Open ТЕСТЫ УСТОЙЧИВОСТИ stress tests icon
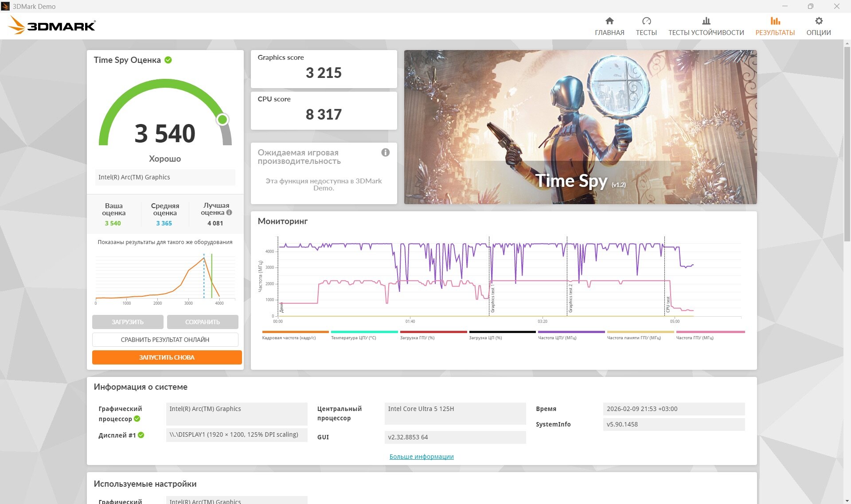Image resolution: width=851 pixels, height=504 pixels. (x=706, y=21)
